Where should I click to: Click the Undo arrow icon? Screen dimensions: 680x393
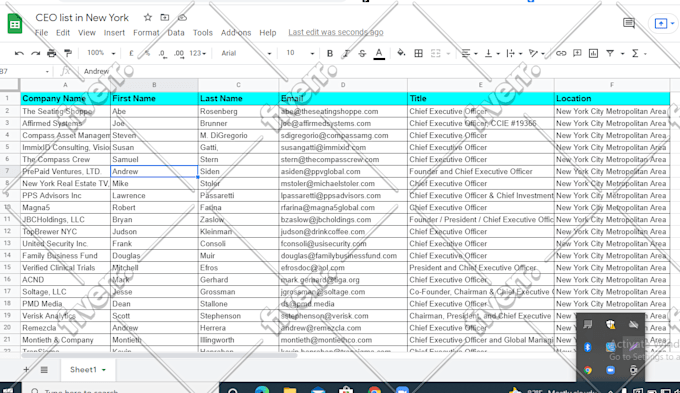click(x=19, y=53)
